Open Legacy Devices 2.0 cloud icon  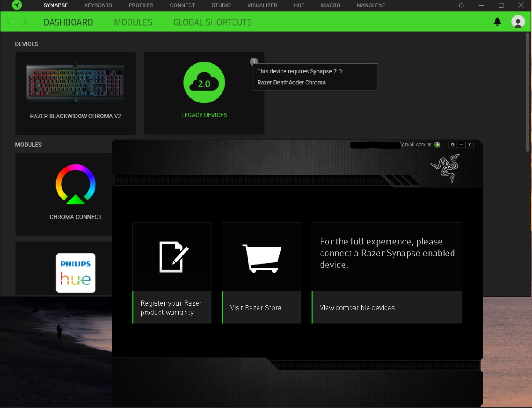[204, 83]
